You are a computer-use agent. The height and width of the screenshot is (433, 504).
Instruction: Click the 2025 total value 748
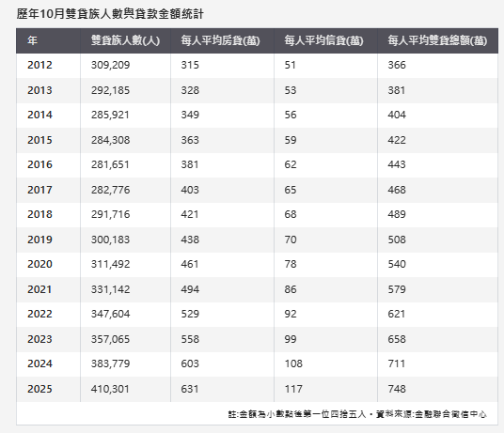click(397, 389)
